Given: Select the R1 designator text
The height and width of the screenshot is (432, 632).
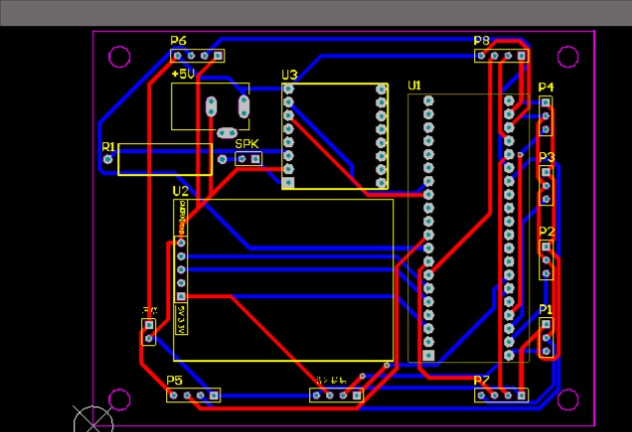Looking at the screenshot, I should tap(108, 147).
